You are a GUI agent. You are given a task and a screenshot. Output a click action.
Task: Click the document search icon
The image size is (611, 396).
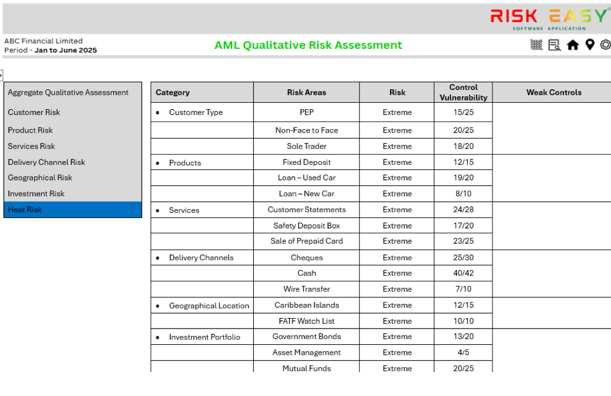[x=554, y=45]
